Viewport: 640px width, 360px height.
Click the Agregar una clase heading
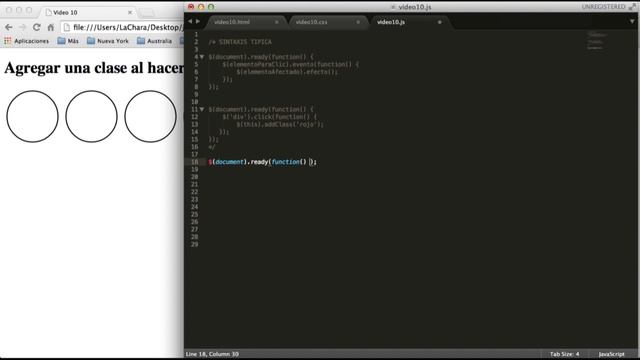pos(94,68)
